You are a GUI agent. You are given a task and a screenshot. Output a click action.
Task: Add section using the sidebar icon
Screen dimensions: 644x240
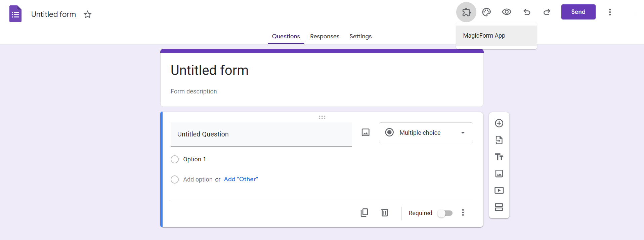499,207
